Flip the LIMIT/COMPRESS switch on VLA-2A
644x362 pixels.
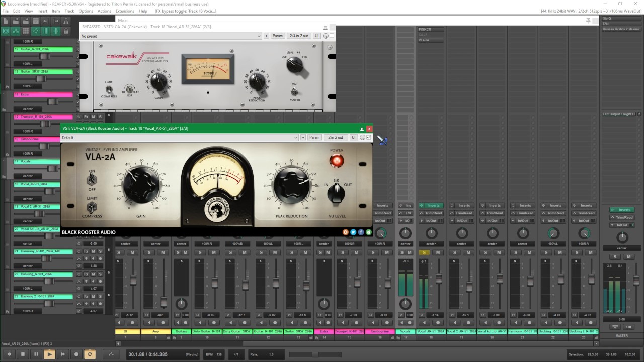(92, 207)
